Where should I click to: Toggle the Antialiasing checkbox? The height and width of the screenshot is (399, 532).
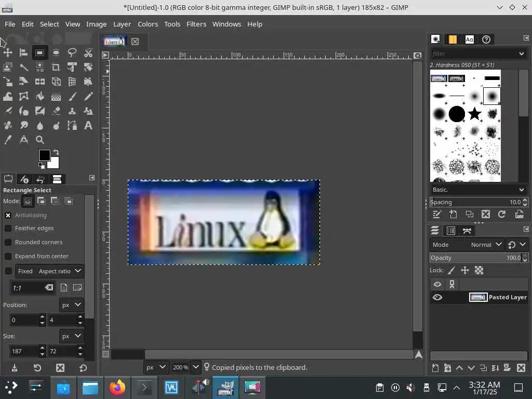pyautogui.click(x=8, y=216)
